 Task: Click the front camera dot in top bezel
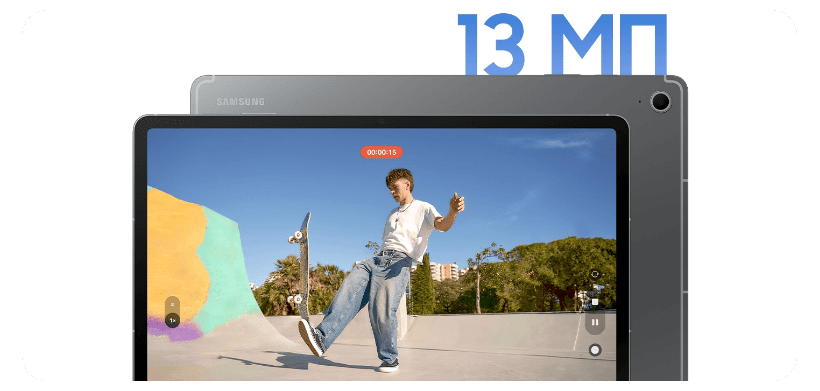click(x=381, y=121)
